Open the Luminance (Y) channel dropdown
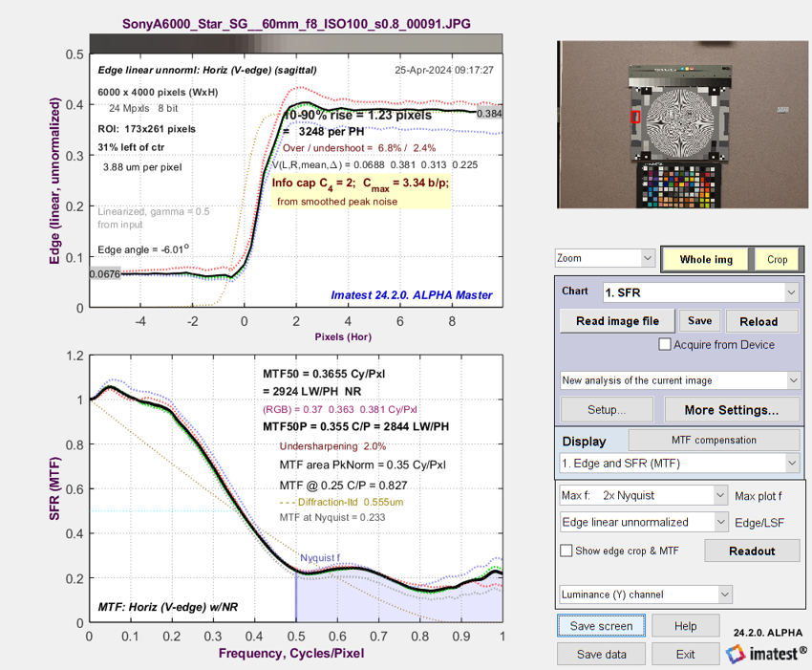Screen dimensions: 812x670 (x=644, y=594)
